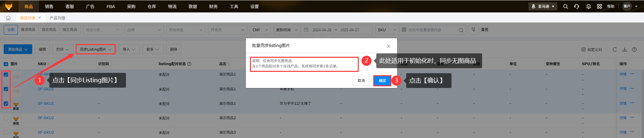Click the 编辑 button
The image size is (644, 138).
(42, 49)
